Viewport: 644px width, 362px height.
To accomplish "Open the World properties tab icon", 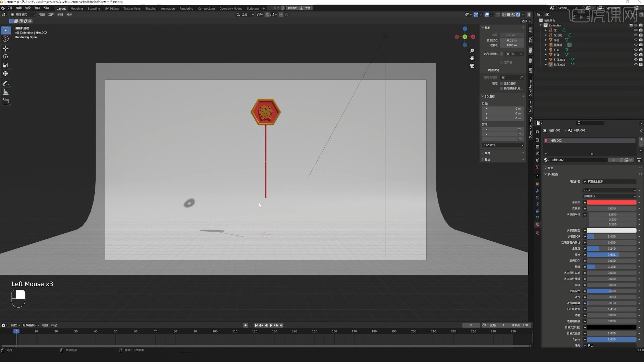I will coord(537,167).
